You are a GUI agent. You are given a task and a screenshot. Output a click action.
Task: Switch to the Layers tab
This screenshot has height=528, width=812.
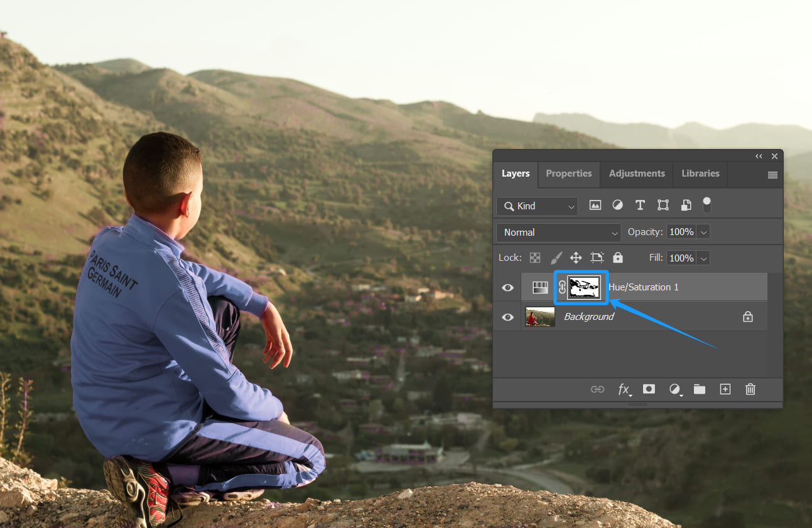click(x=516, y=174)
